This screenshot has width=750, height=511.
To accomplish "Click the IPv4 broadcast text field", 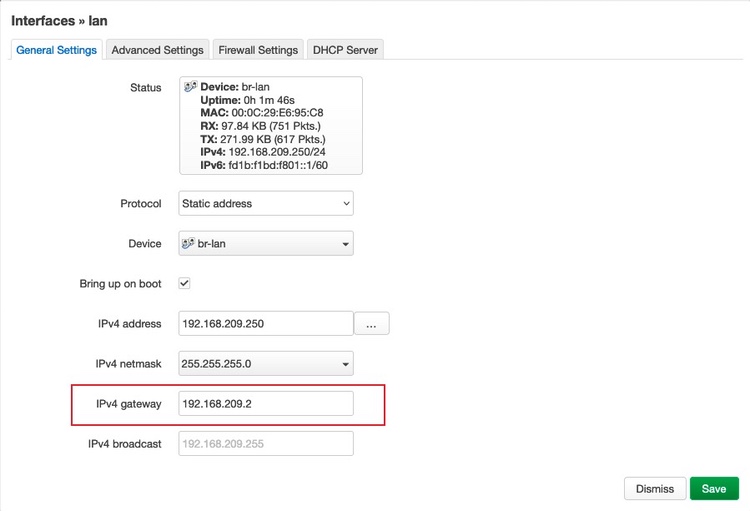I will point(266,444).
